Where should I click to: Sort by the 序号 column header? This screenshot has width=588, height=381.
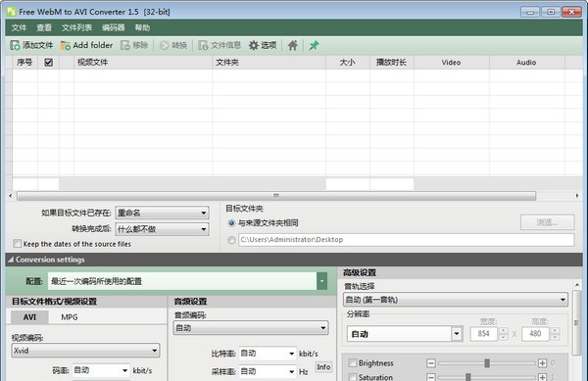click(24, 62)
